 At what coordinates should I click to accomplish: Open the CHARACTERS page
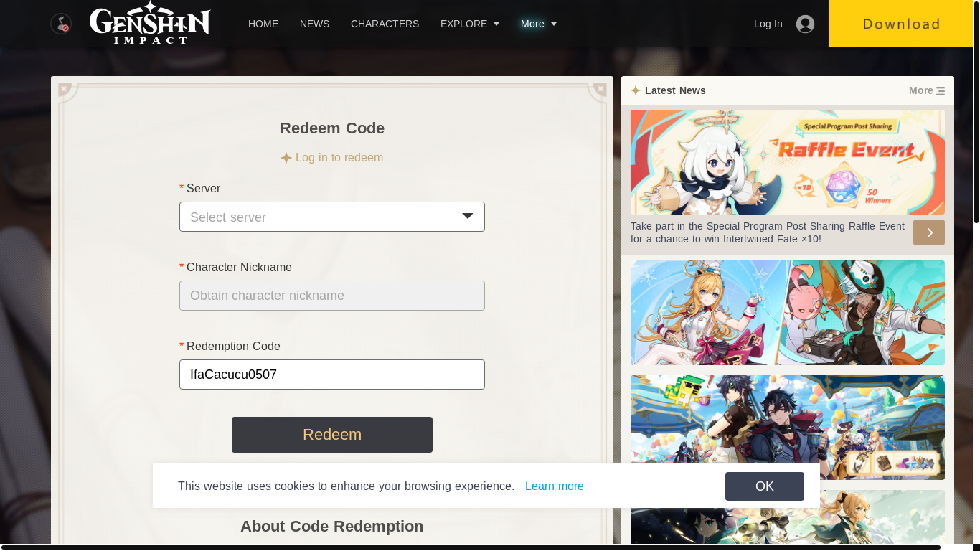point(385,24)
